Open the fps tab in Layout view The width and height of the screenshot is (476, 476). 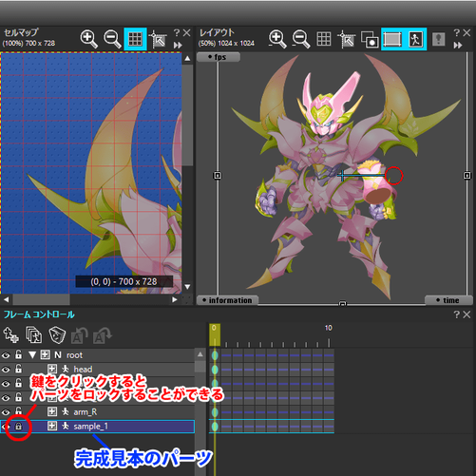[219, 57]
